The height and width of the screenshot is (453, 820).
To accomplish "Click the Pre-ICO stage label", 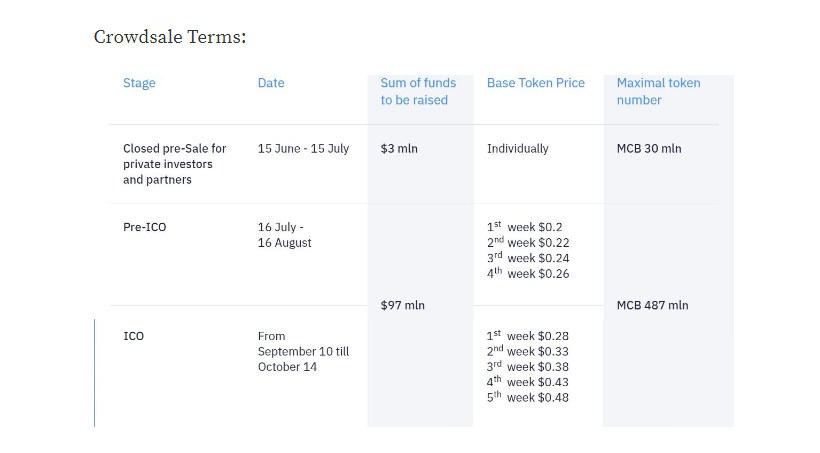I will click(x=144, y=227).
